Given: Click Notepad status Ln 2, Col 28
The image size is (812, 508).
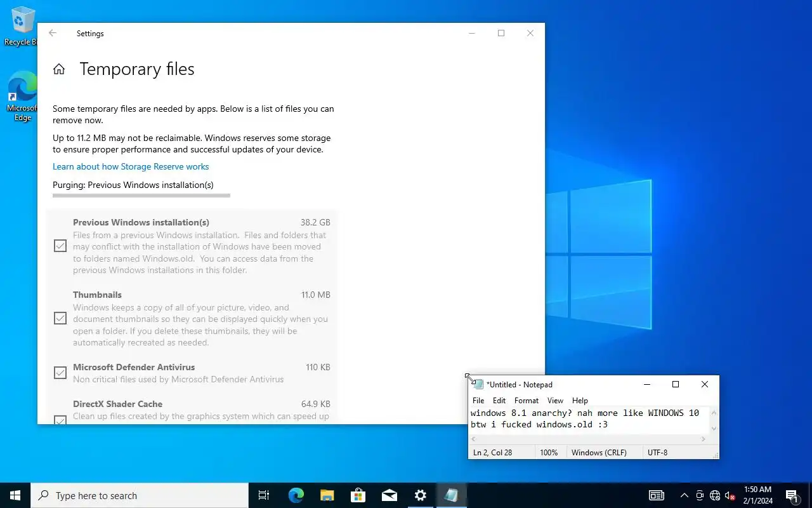Looking at the screenshot, I should click(x=493, y=453).
